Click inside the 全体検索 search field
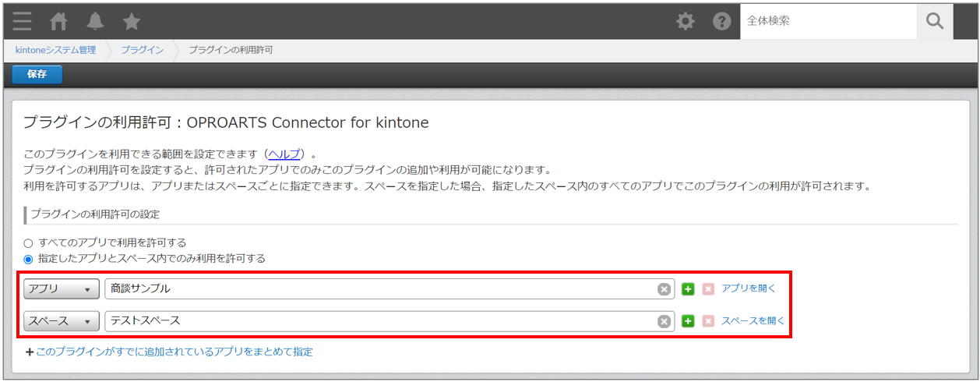This screenshot has width=980, height=382. point(827,21)
